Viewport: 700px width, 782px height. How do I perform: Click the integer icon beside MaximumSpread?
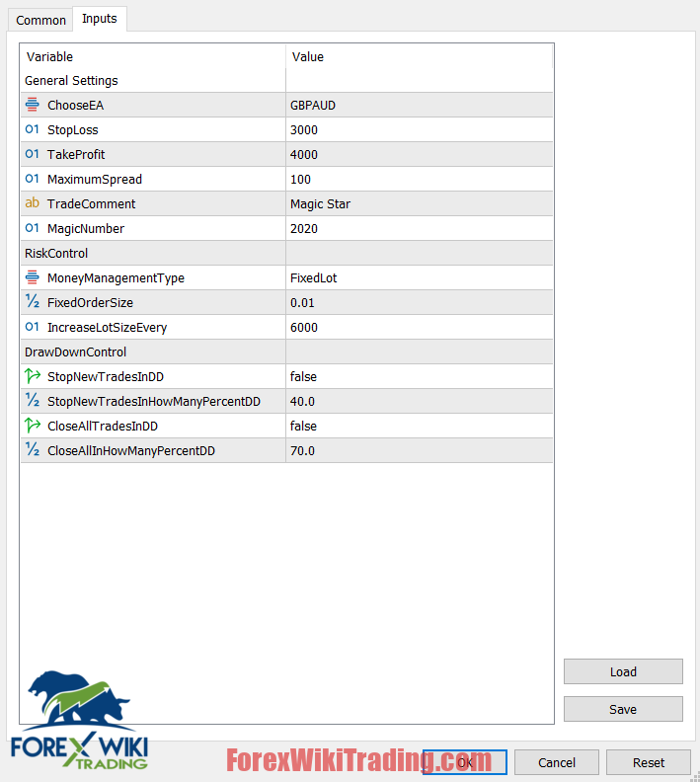32,179
